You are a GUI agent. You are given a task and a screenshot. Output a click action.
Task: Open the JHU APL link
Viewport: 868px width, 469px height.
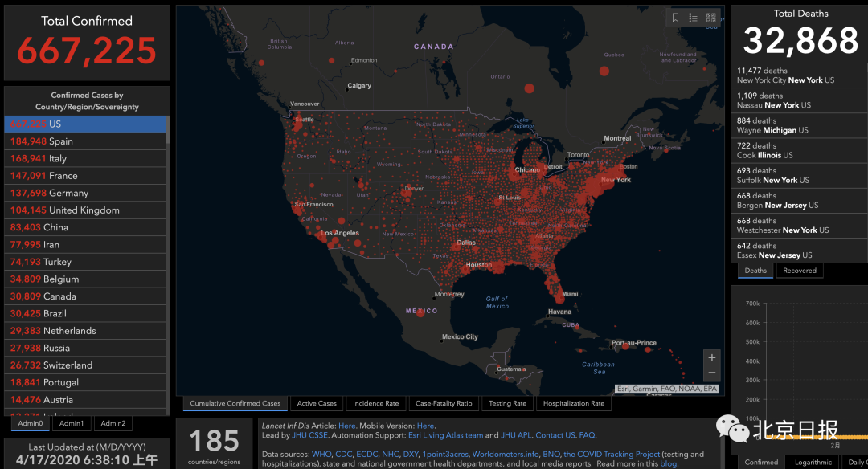coord(516,435)
